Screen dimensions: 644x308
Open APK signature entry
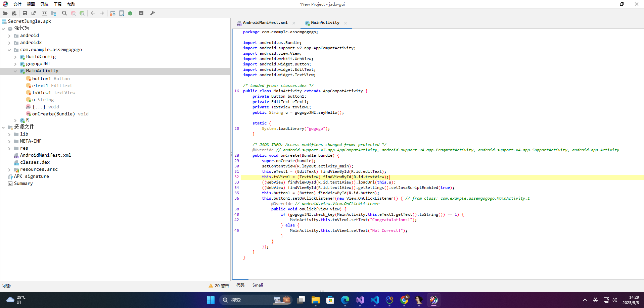point(29,176)
